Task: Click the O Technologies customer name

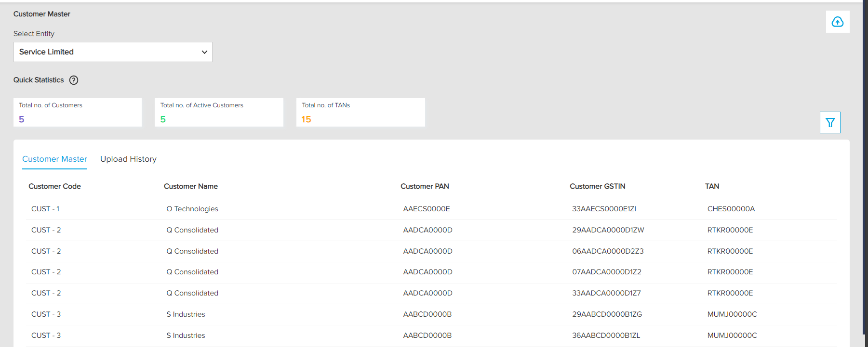Action: coord(192,209)
